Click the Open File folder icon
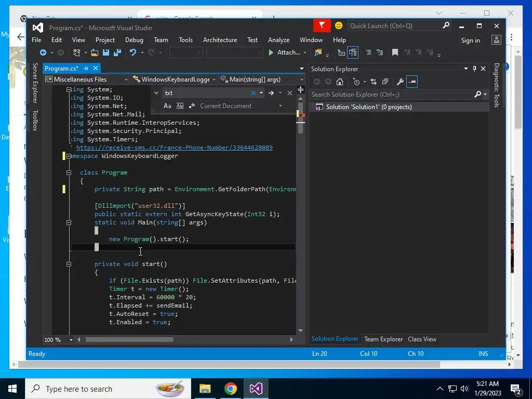The width and height of the screenshot is (532, 399). [x=95, y=52]
